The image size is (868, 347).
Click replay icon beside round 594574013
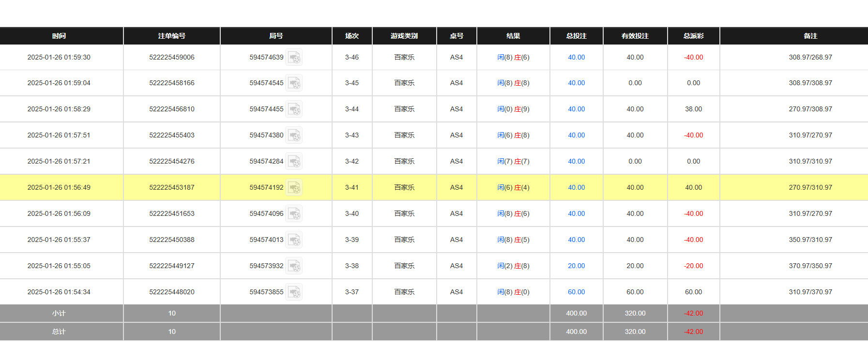(294, 240)
